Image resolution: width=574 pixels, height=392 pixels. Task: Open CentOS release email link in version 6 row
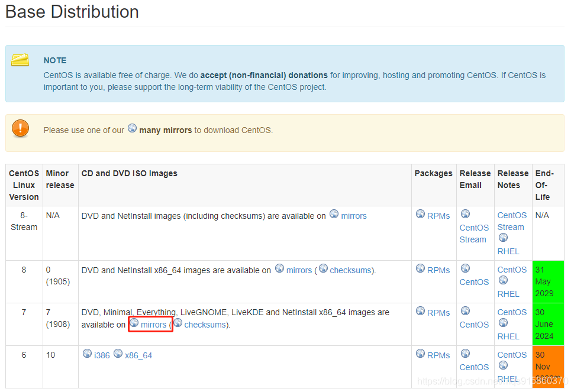point(474,367)
